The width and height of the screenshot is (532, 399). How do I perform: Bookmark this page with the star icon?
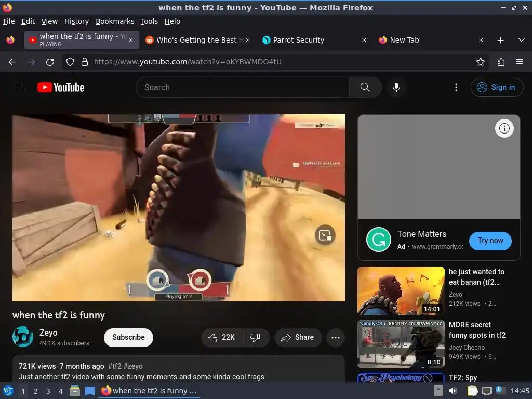click(480, 62)
